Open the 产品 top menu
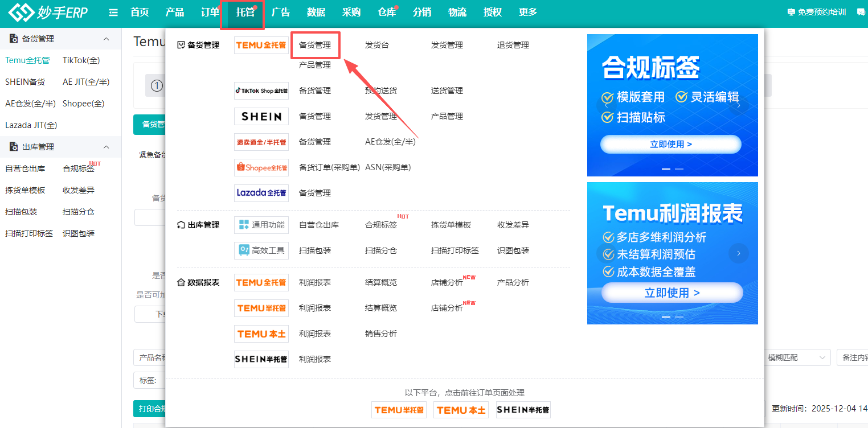 (x=175, y=13)
